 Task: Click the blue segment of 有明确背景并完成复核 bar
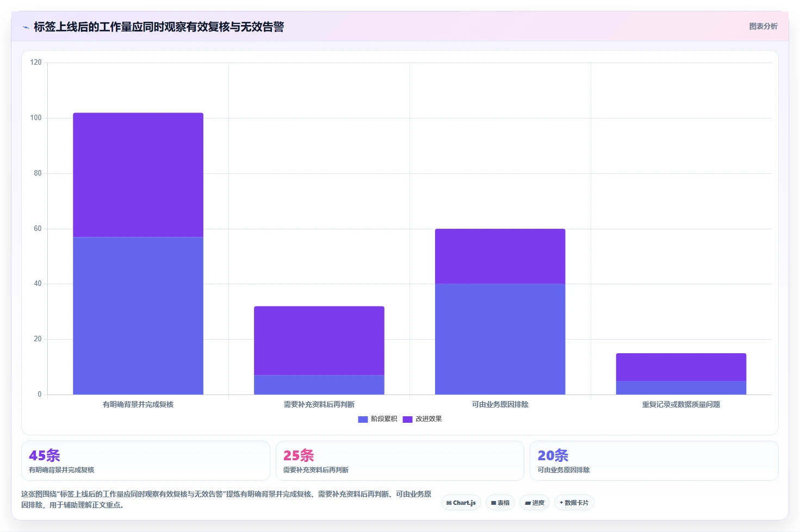pos(138,316)
